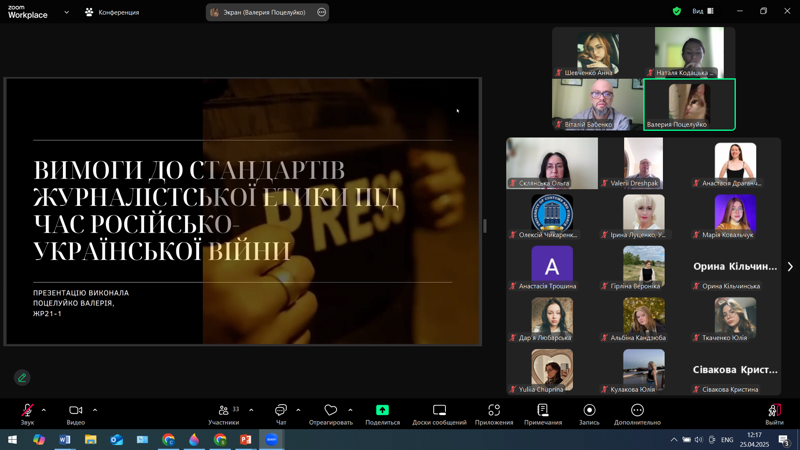Show hidden system tray icons

click(674, 439)
